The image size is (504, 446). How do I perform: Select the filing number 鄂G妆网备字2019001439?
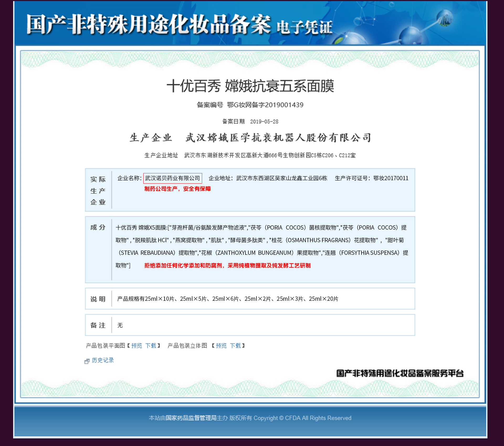pos(265,105)
